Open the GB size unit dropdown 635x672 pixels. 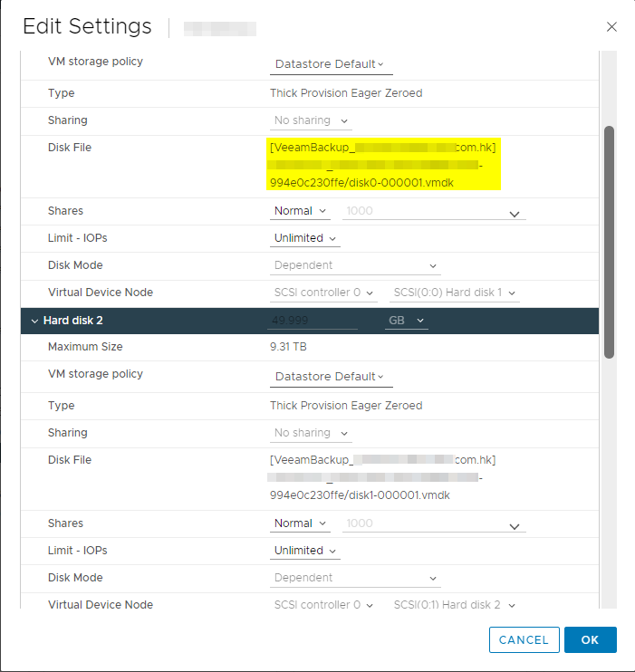407,321
